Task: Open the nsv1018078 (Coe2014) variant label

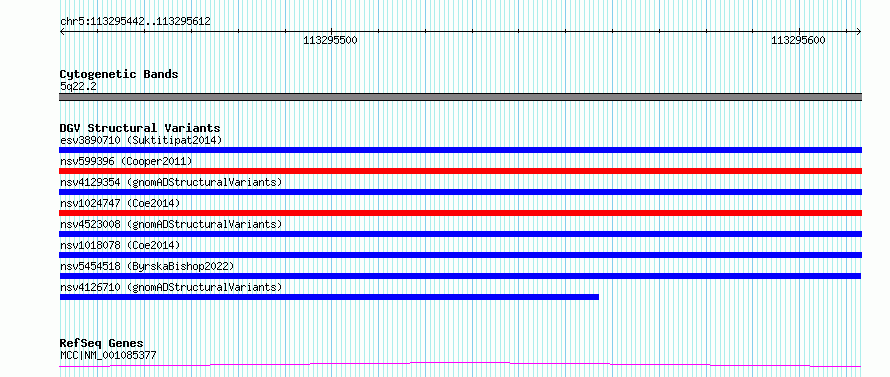Action: [120, 245]
